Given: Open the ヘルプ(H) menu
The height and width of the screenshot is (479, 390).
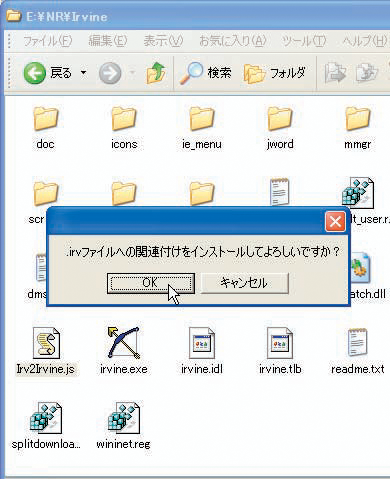Looking at the screenshot, I should coord(365,41).
